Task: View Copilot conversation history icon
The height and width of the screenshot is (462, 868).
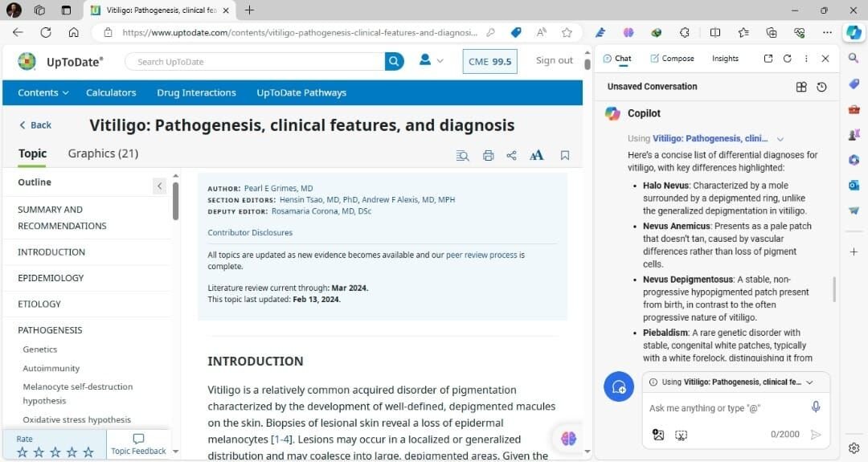Action: click(x=821, y=87)
